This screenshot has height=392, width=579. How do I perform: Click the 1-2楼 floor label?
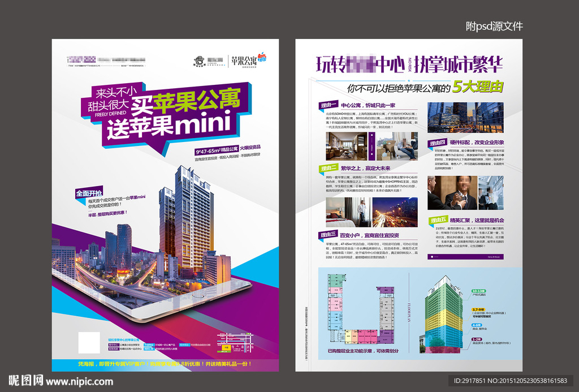477,339
